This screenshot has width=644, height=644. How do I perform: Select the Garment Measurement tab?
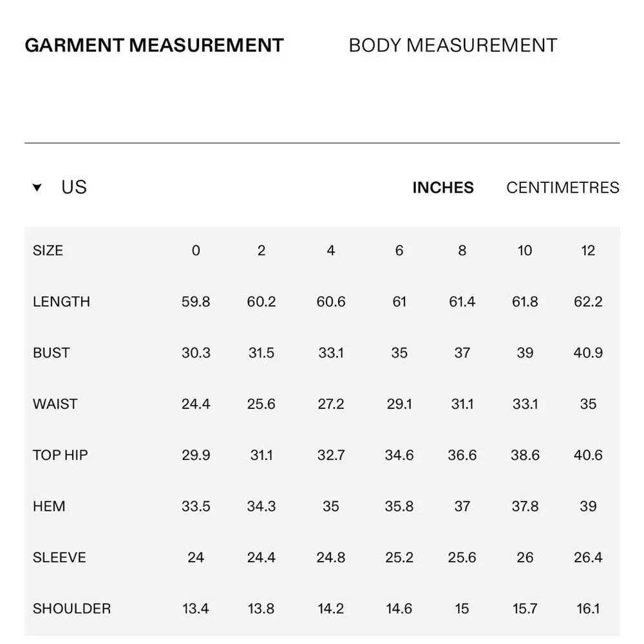(154, 46)
